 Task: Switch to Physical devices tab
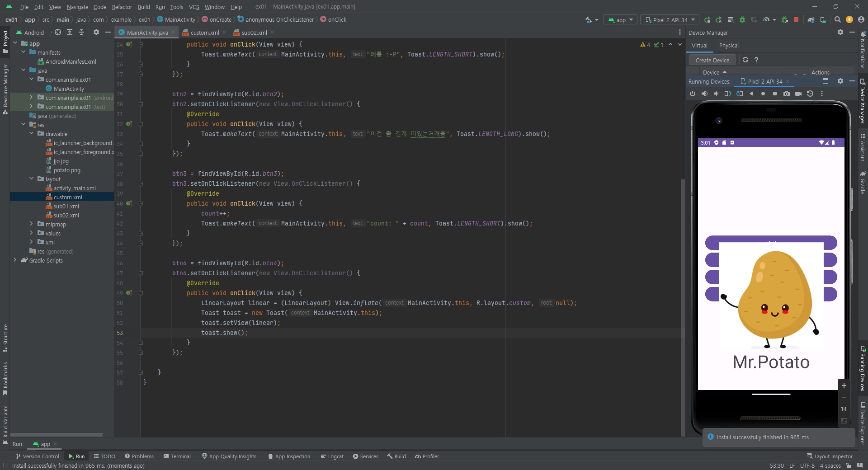point(729,46)
